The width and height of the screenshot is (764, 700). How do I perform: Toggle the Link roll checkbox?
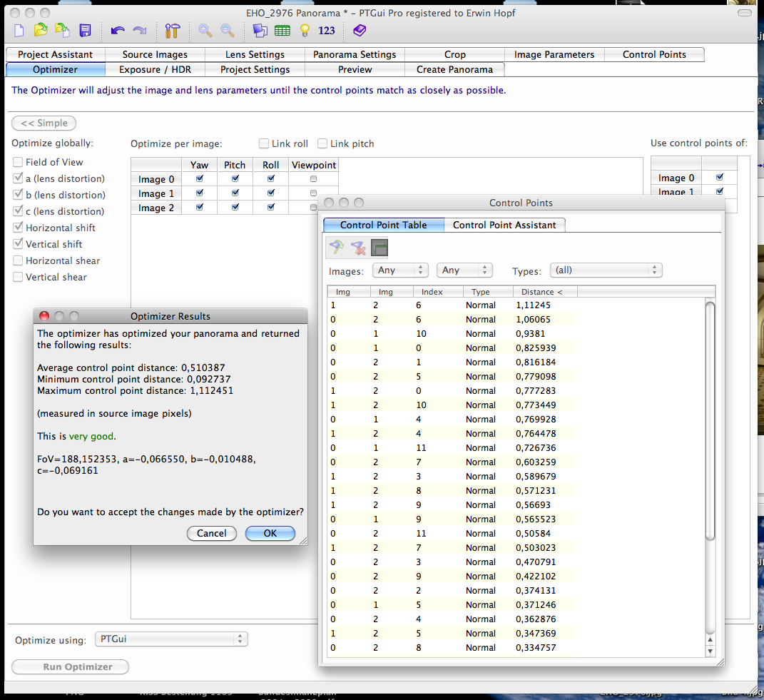coord(264,143)
